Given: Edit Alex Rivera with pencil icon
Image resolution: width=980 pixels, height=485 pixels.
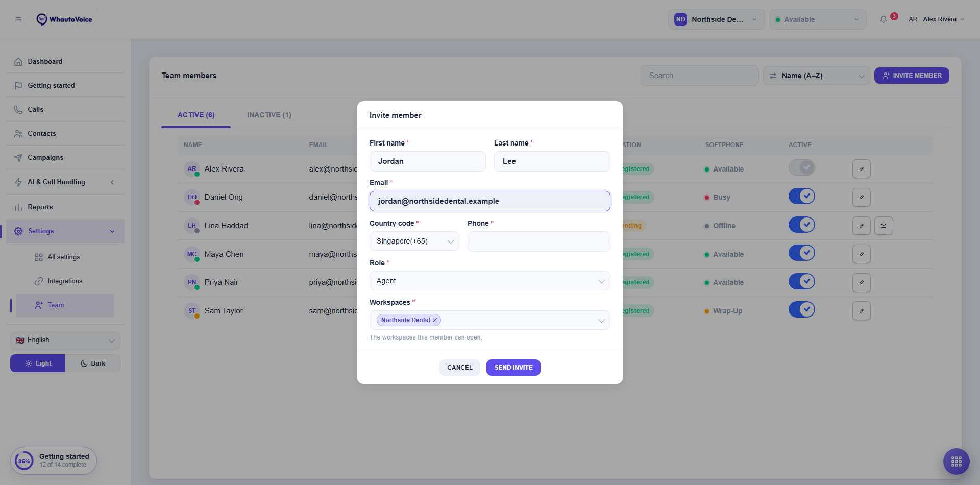Looking at the screenshot, I should click(862, 169).
